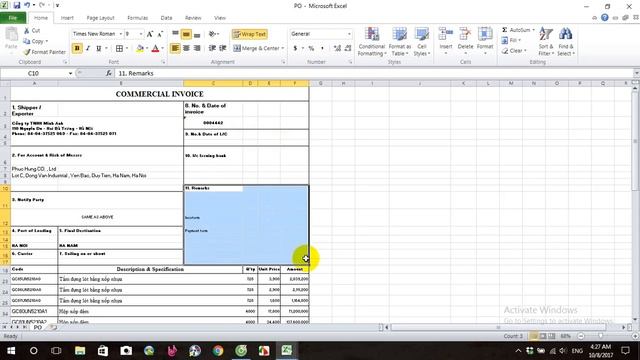Expand the Merge & Center dropdown arrow
The width and height of the screenshot is (640, 360).
pos(282,48)
